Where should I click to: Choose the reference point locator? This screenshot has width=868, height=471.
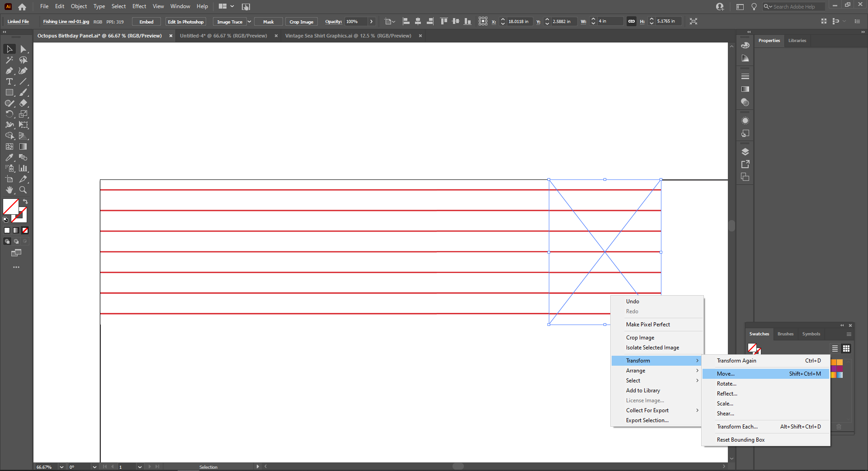483,21
